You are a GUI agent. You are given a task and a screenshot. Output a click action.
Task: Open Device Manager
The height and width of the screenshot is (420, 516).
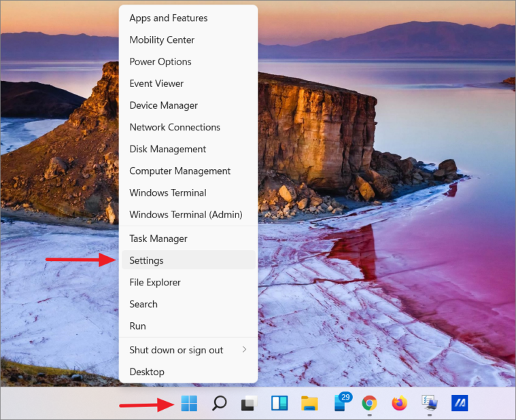[x=188, y=105]
